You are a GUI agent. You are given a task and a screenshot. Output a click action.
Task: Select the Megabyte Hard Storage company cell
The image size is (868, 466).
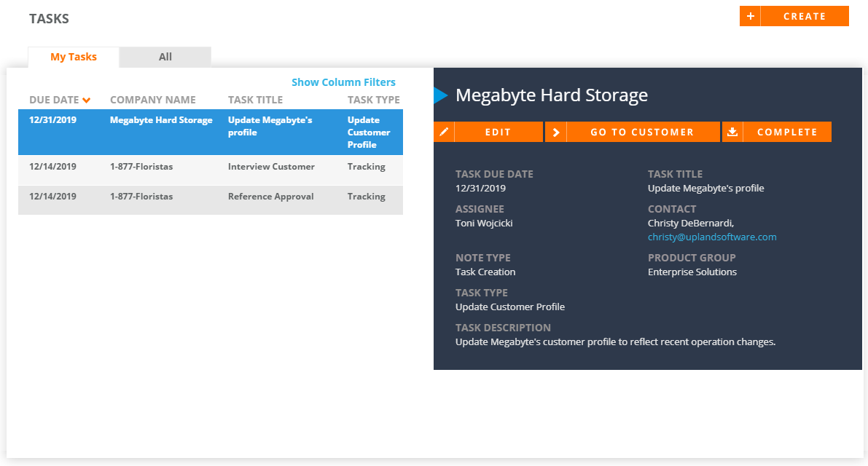coord(161,120)
